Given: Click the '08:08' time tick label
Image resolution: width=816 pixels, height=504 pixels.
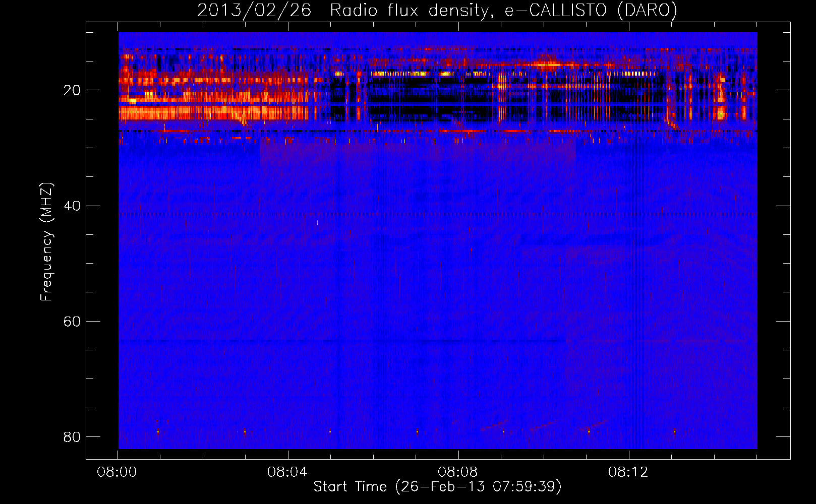Looking at the screenshot, I should 458,472.
